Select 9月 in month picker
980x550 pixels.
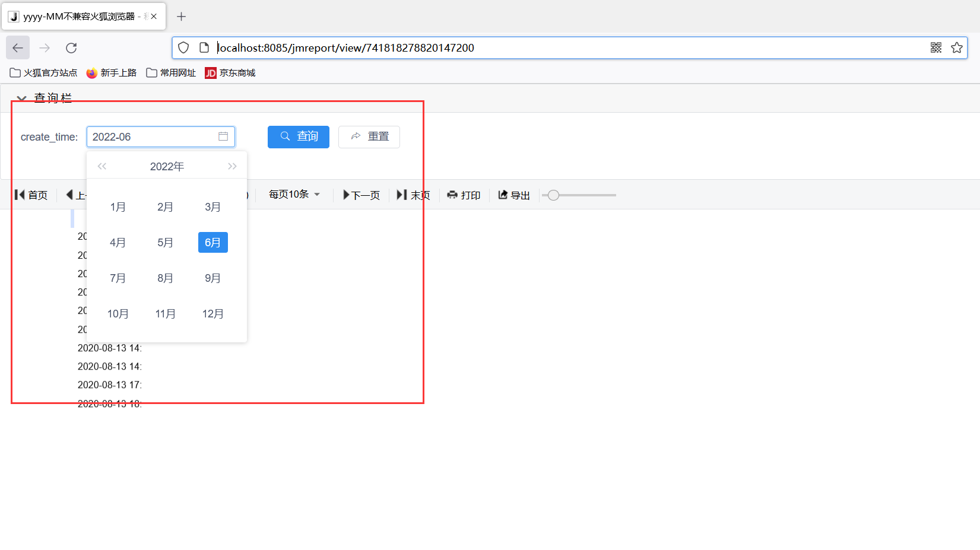point(213,278)
